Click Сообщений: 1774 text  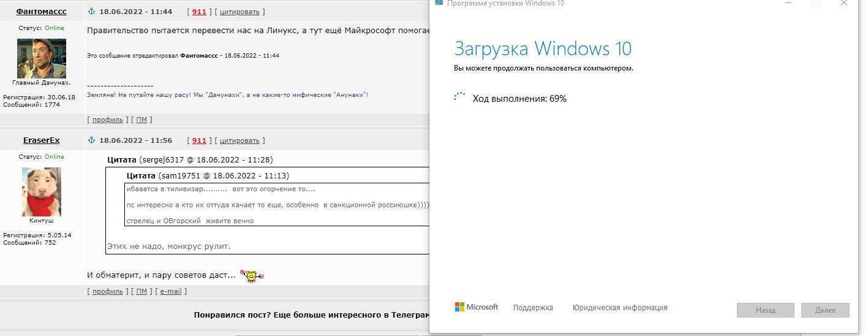pyautogui.click(x=31, y=105)
